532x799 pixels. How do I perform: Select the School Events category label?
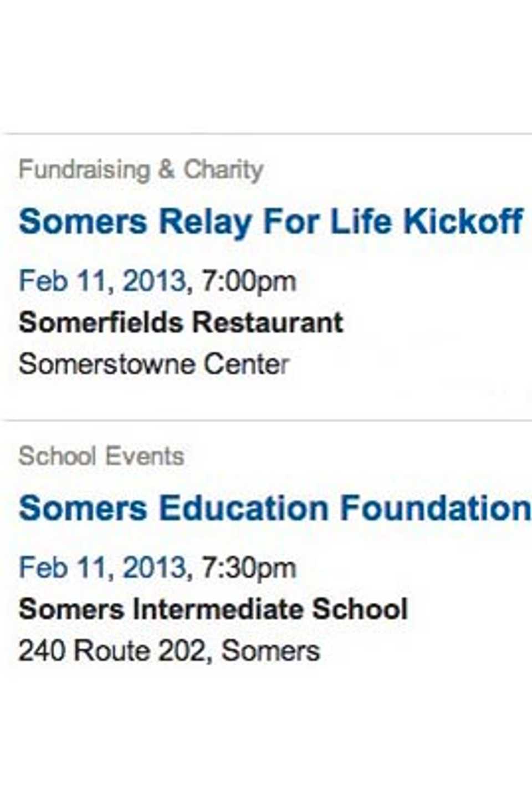click(x=101, y=456)
